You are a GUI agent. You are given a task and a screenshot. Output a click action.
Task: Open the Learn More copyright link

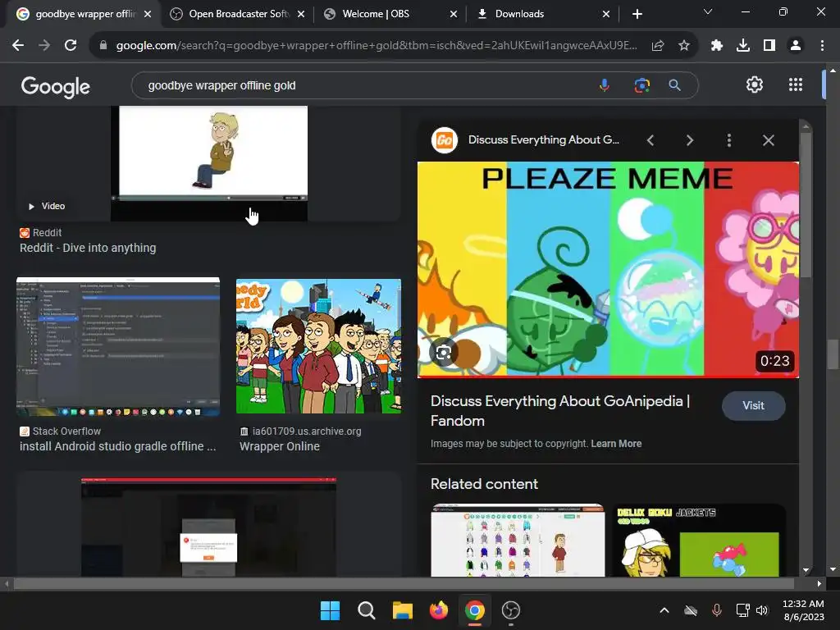pos(616,444)
